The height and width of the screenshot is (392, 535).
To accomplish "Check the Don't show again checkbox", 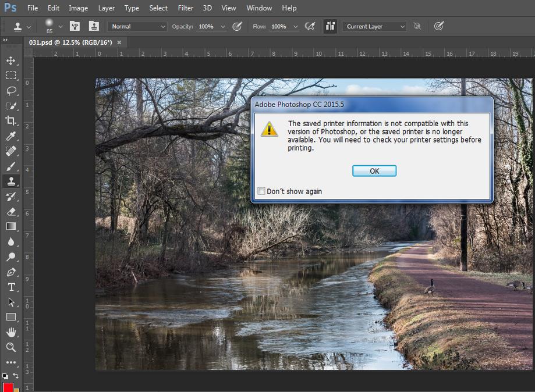I will coord(262,191).
